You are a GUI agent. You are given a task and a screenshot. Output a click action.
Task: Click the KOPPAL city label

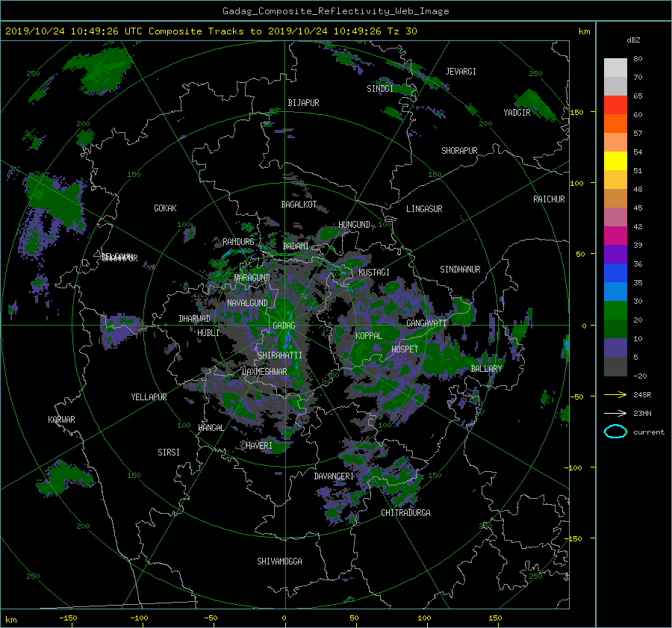coord(369,336)
